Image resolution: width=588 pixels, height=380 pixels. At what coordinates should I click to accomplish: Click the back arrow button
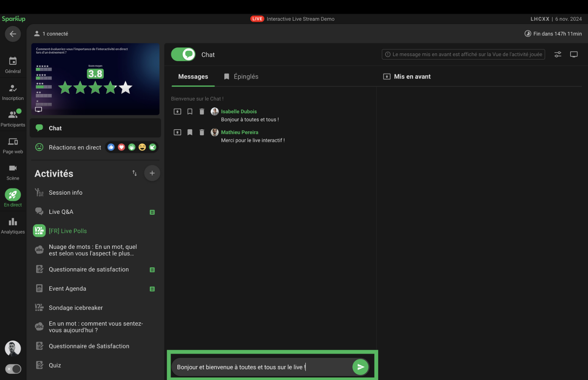click(13, 34)
